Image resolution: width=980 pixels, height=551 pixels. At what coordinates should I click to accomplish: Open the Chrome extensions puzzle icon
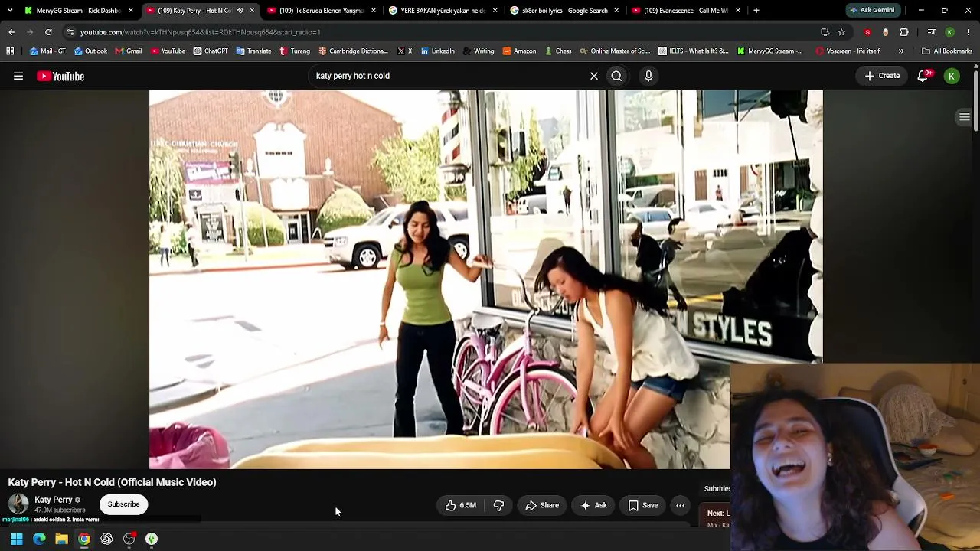904,32
